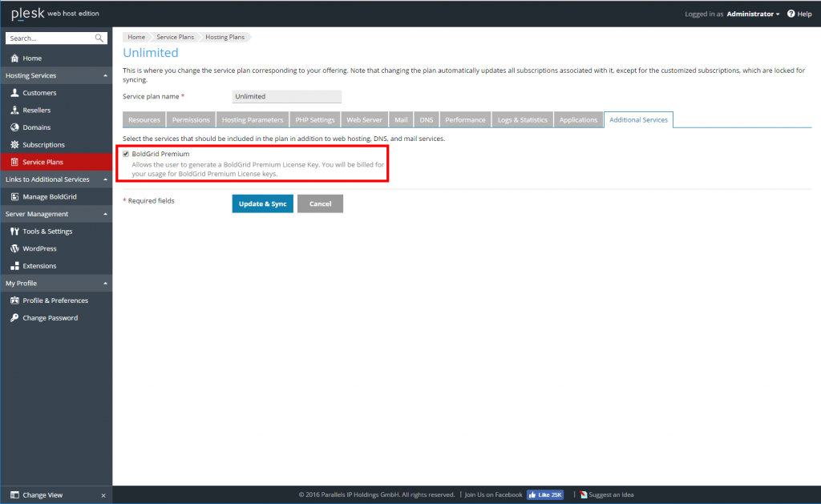821x504 pixels.
Task: Go to the Performance tab
Action: (x=466, y=120)
